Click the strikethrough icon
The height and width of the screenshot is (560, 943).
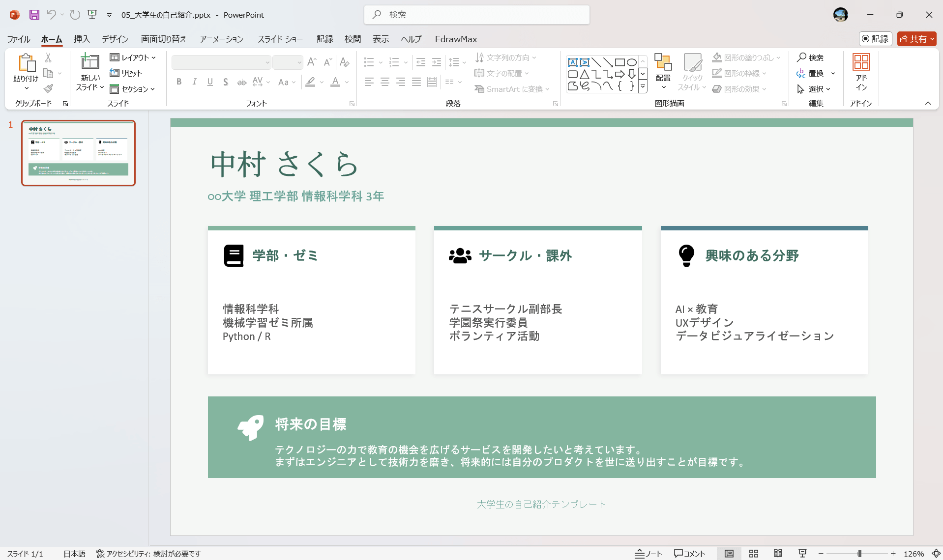(x=241, y=82)
